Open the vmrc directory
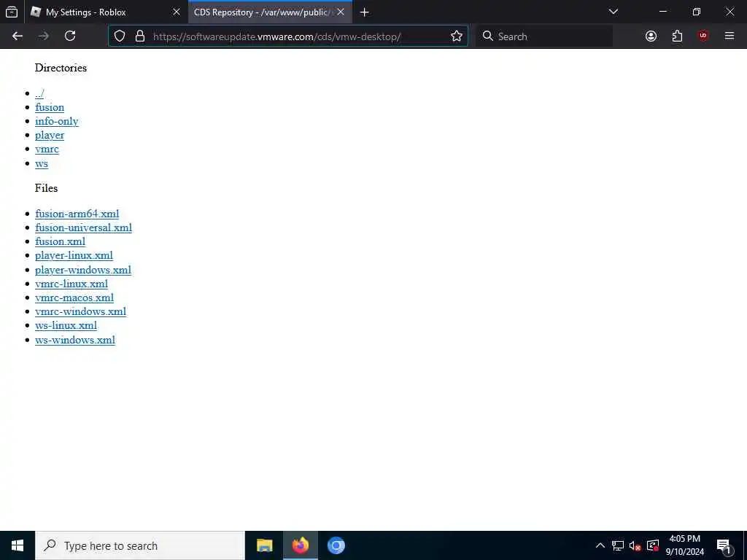 coord(47,149)
